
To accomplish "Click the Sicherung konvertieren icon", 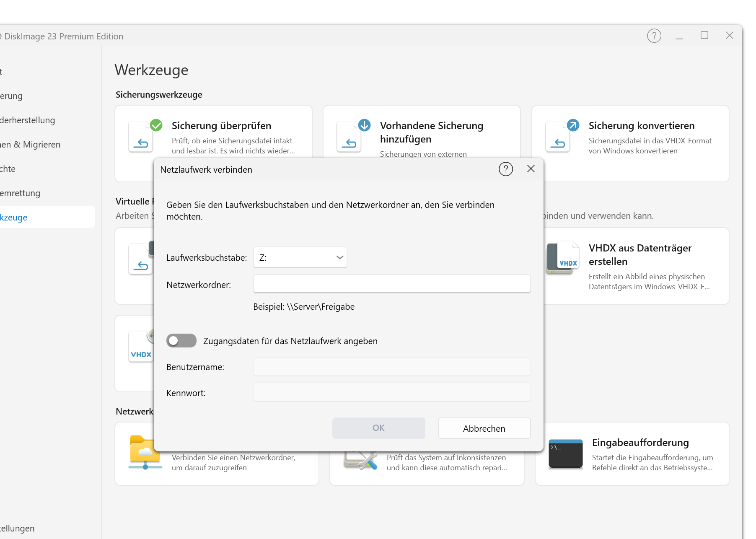I will pos(562,136).
